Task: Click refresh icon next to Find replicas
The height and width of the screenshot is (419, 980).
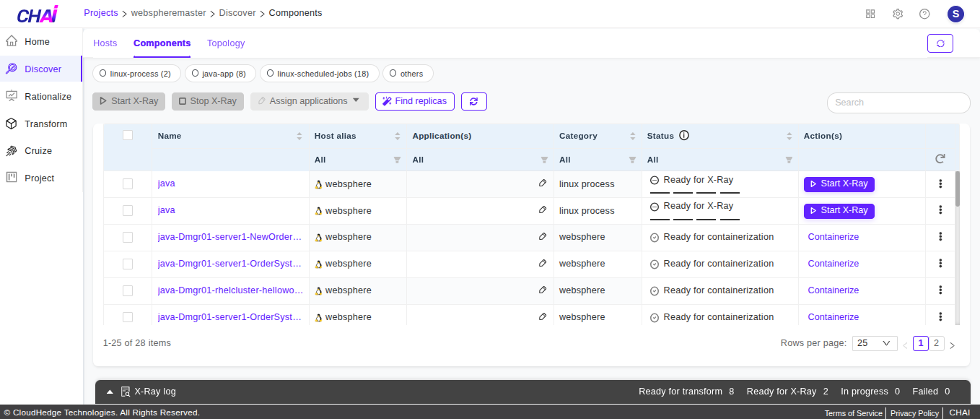Action: click(x=473, y=101)
